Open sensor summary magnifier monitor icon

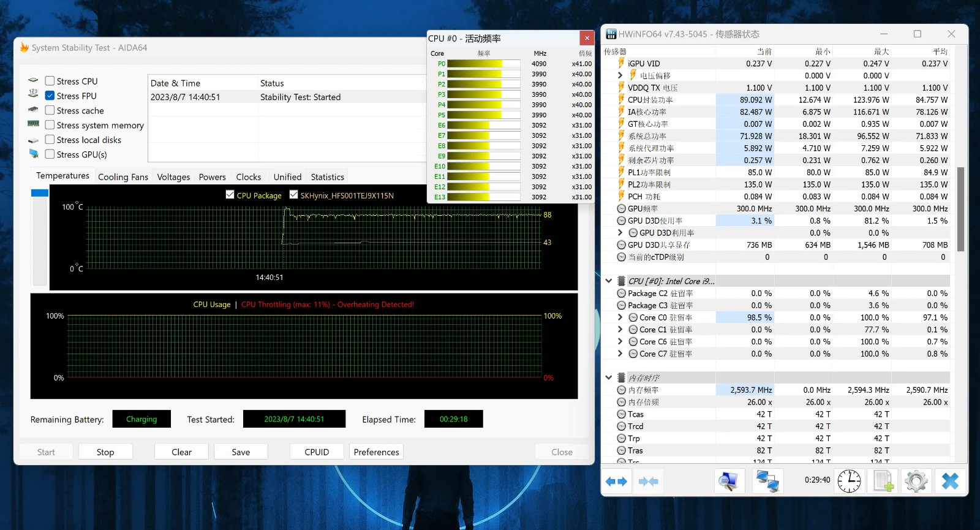(x=728, y=482)
